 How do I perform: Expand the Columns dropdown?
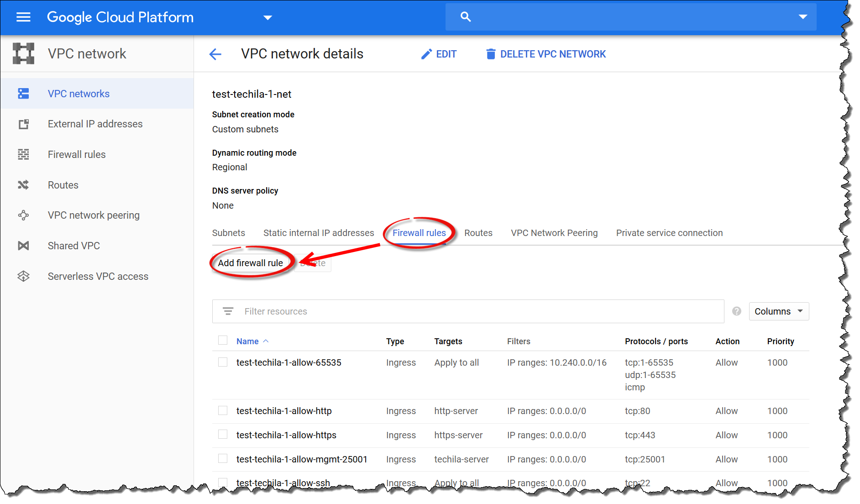(x=778, y=311)
